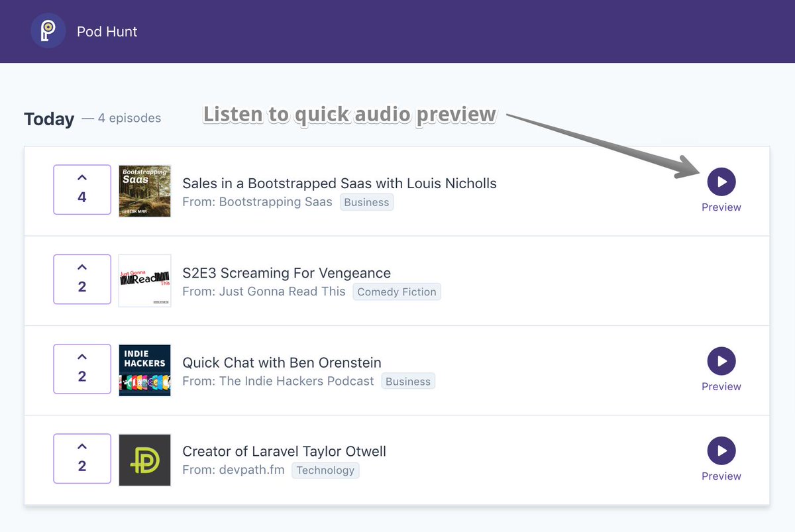Select the Technology category tag
Viewport: 795px width, 532px height.
click(325, 470)
